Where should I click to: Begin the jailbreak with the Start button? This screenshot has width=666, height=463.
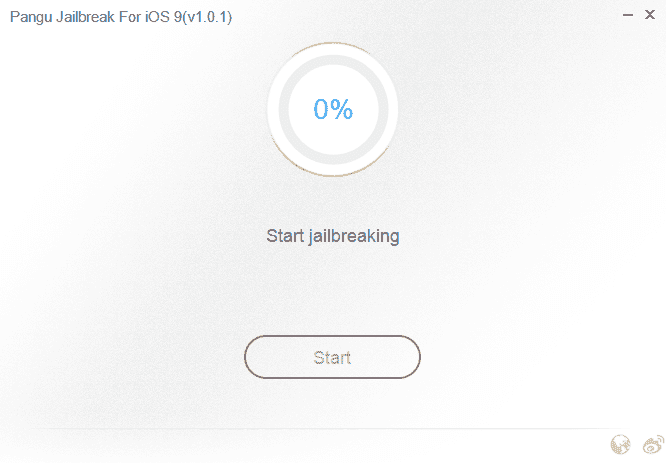pos(332,357)
